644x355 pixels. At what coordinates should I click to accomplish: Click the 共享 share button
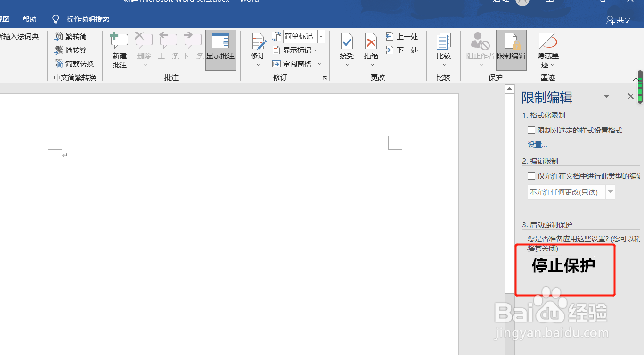[x=618, y=19]
